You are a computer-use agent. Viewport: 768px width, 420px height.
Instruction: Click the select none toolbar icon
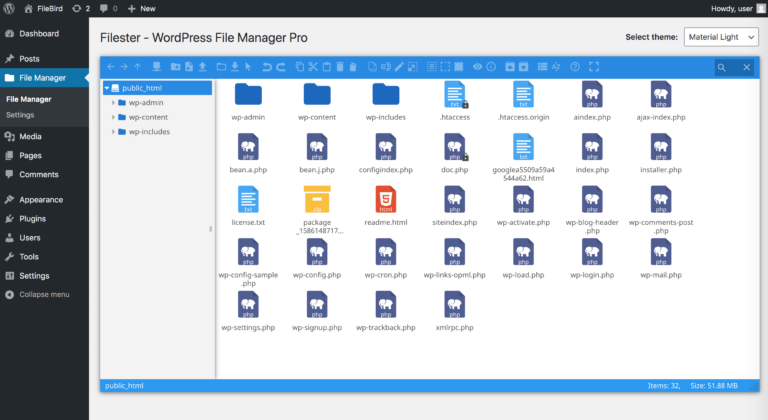pyautogui.click(x=445, y=67)
